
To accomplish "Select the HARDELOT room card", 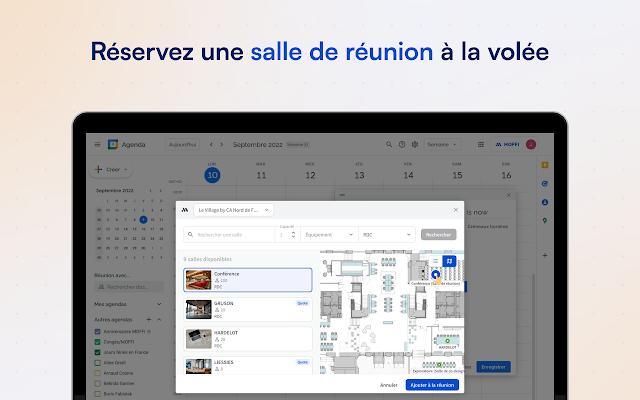I will 248,339.
